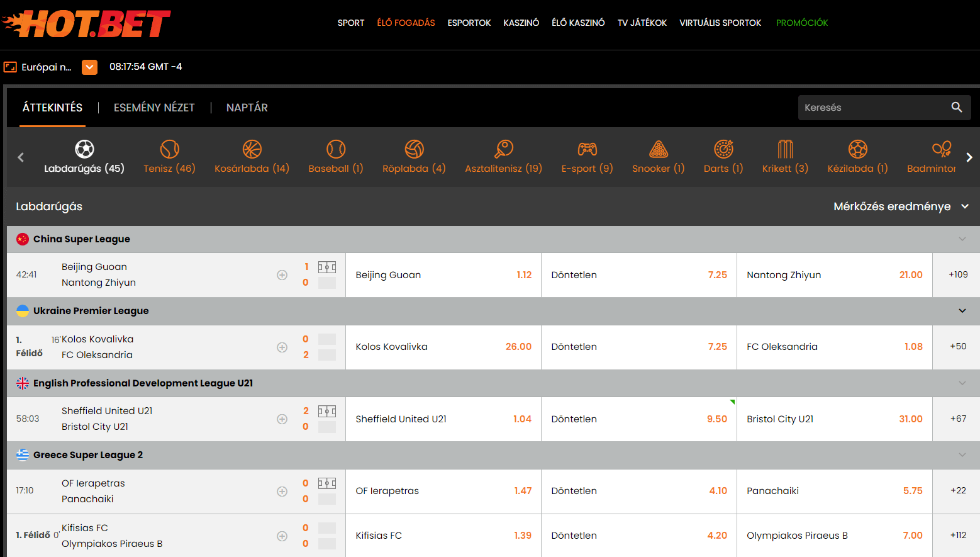This screenshot has height=557, width=980.
Task: Select the Kosárlabda (14) basketball icon
Action: point(252,149)
